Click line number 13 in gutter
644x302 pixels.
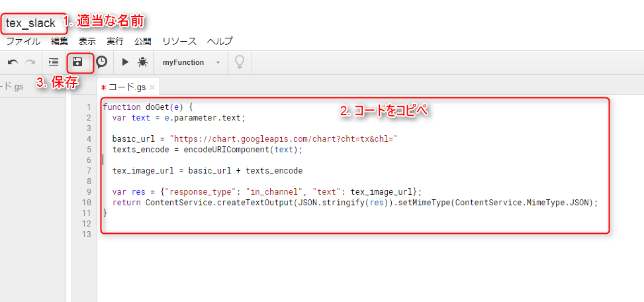point(87,234)
